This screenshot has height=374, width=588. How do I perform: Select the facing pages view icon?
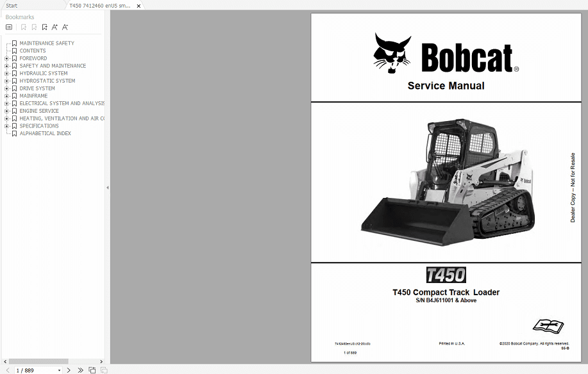click(102, 370)
